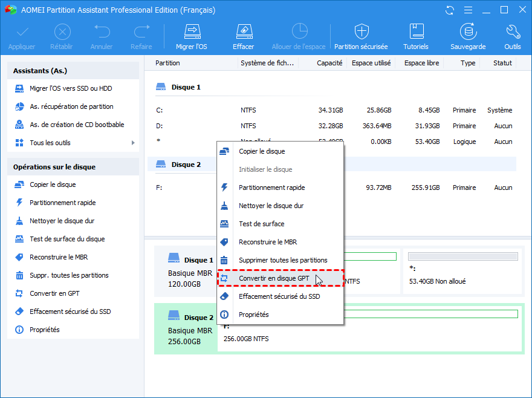Expand the Tous les outils submenu arrow
Viewport: 532px width, 398px height.
click(x=133, y=143)
